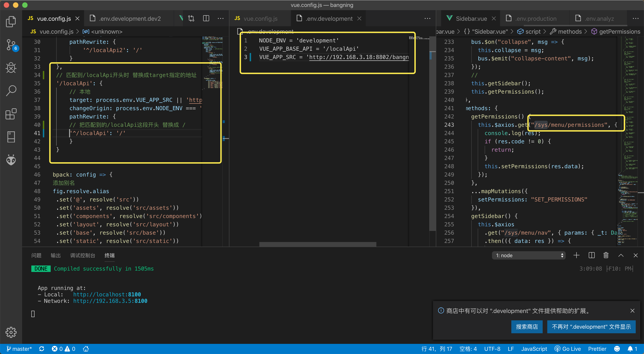Viewport: 644px width, 354px height.
Task: Dismiss the .development extension notification
Action: 632,310
